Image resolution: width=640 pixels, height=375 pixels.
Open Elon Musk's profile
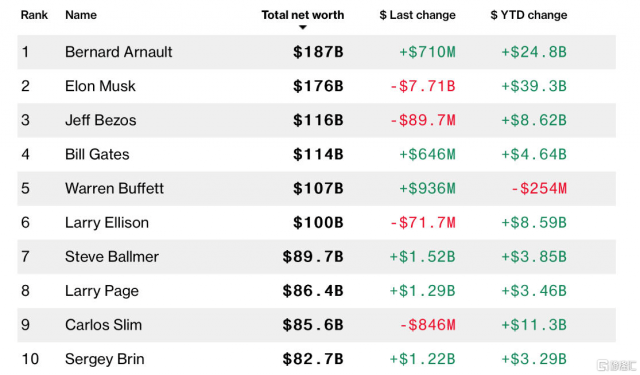(100, 86)
